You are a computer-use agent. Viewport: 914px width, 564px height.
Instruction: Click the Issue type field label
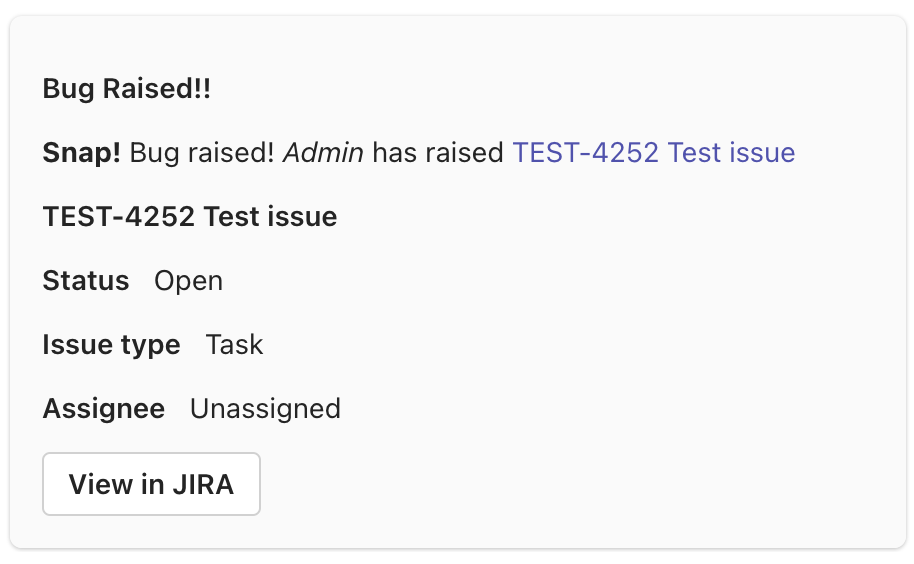[x=111, y=345]
